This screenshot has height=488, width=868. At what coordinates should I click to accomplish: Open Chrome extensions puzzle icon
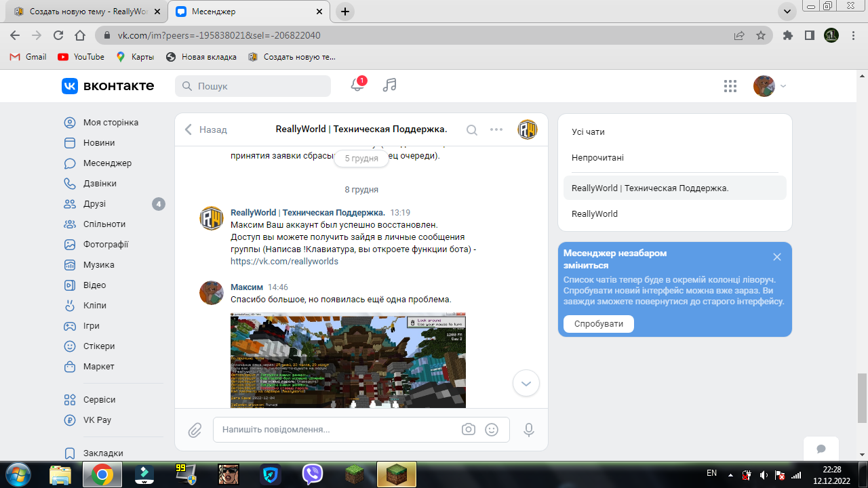coord(787,35)
